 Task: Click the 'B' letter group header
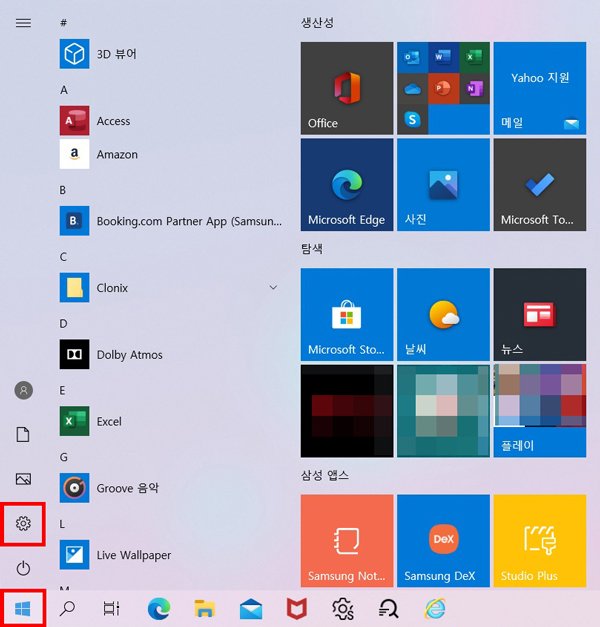[63, 190]
